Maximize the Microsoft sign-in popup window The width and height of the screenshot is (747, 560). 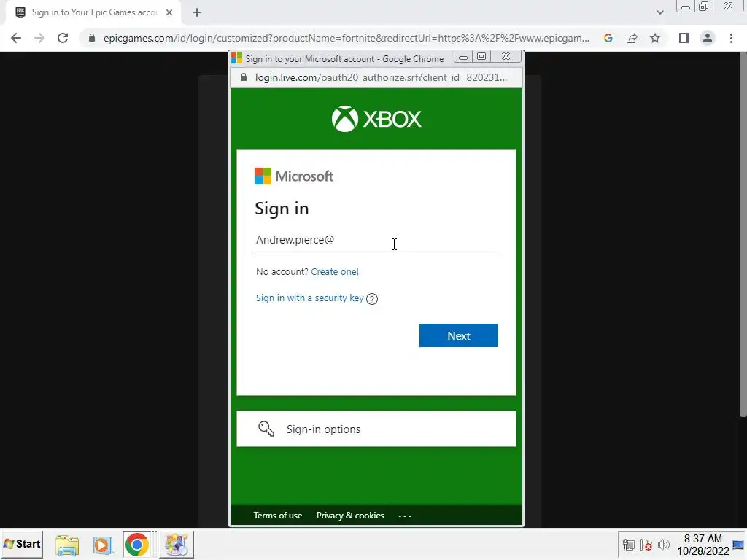coord(481,57)
